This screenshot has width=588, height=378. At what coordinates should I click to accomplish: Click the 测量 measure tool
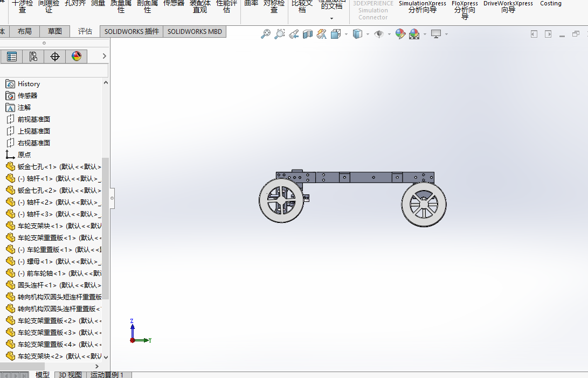(98, 3)
